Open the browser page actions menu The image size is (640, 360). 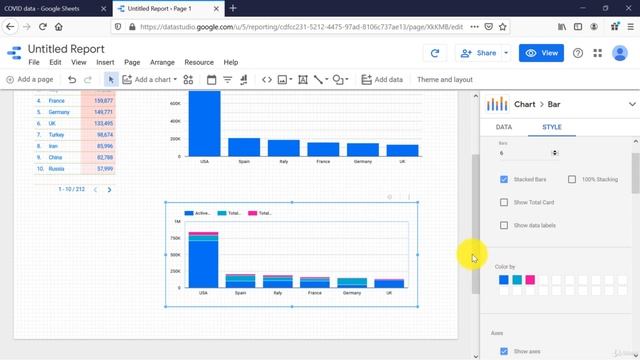coord(474,27)
